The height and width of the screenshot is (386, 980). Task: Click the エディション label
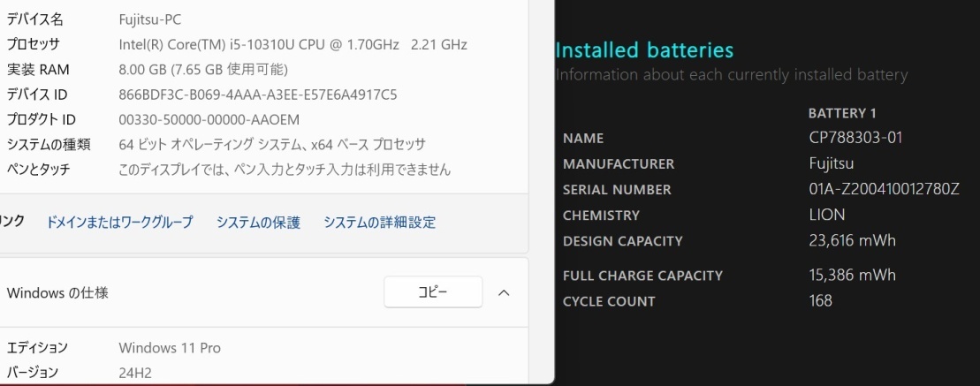pos(37,348)
